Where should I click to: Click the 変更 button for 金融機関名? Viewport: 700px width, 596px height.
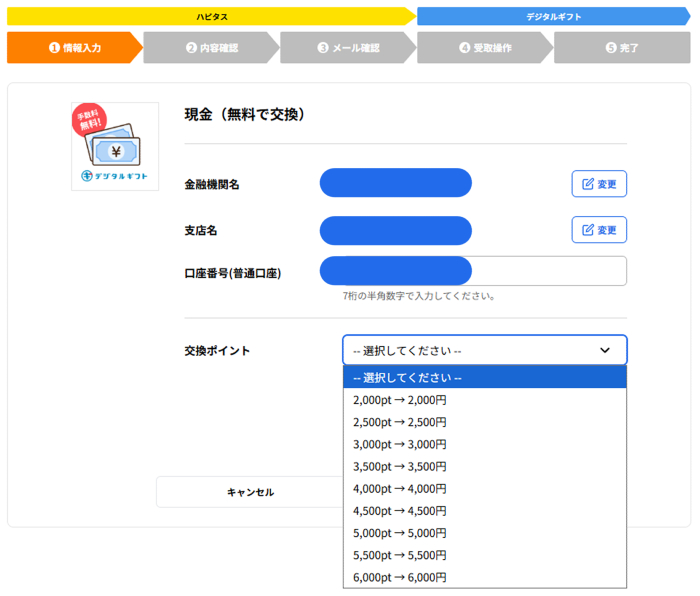click(599, 184)
